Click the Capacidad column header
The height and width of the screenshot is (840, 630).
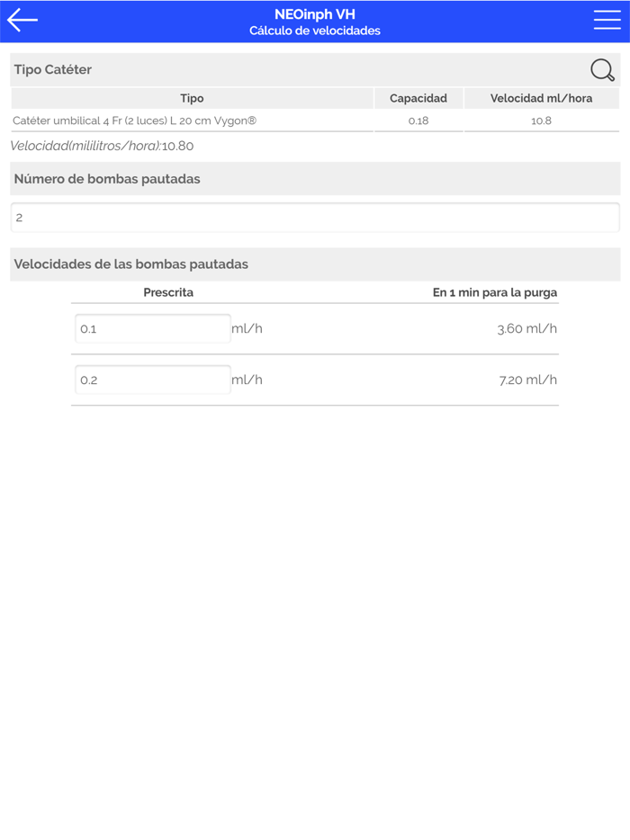pos(418,98)
